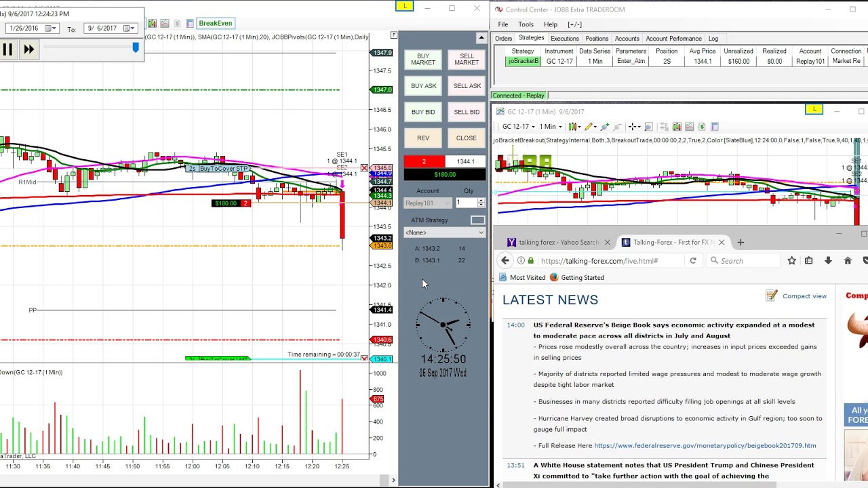Switch to the Account Performance tab

673,39
